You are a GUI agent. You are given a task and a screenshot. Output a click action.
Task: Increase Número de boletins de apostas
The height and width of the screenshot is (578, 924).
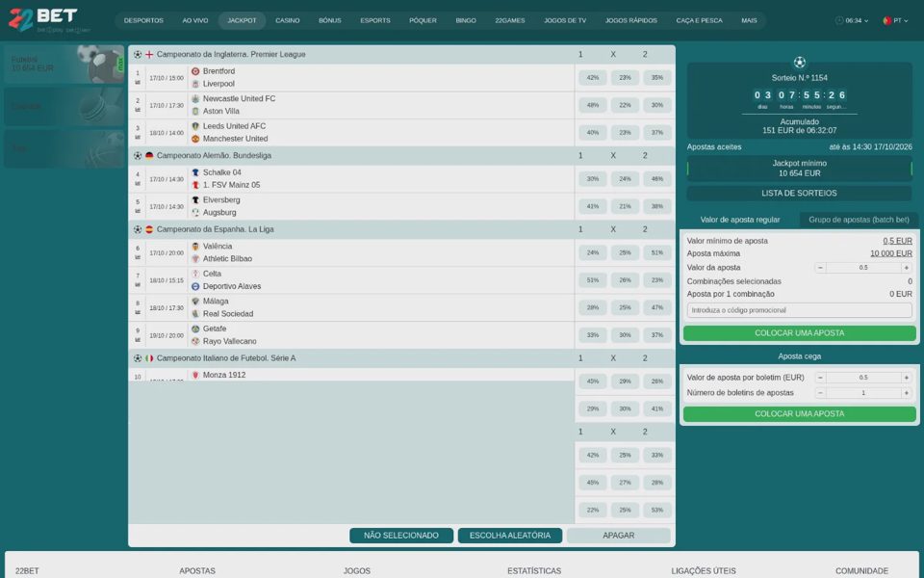[907, 393]
